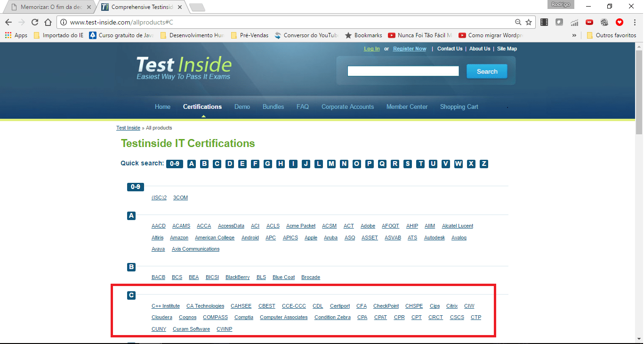Click the browser back arrow

(x=8, y=22)
